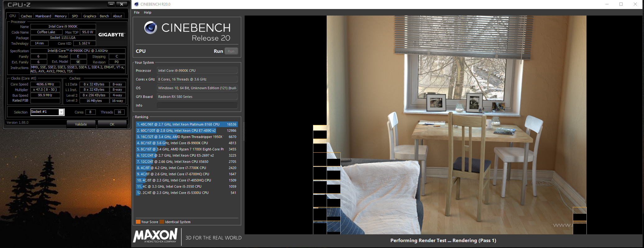The image size is (644, 248).
Task: Select ranking row AMD Ryzen Threadripper 1950X
Action: click(x=187, y=137)
